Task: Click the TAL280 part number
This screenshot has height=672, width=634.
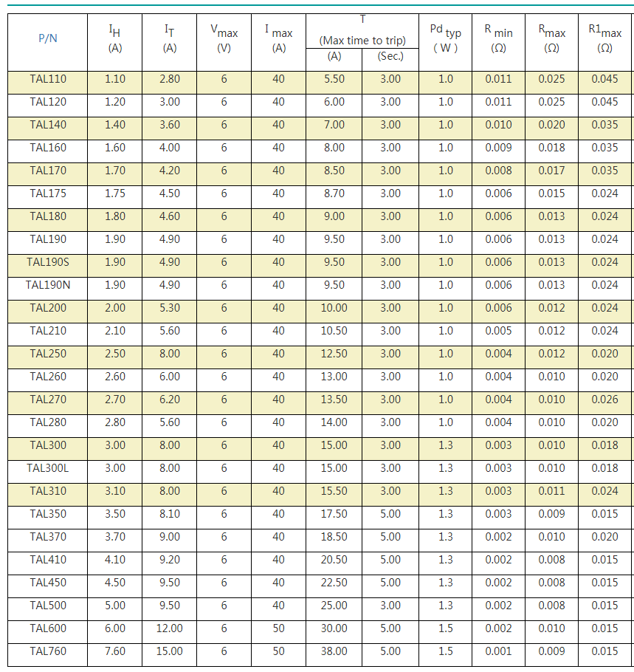Action: pos(48,422)
